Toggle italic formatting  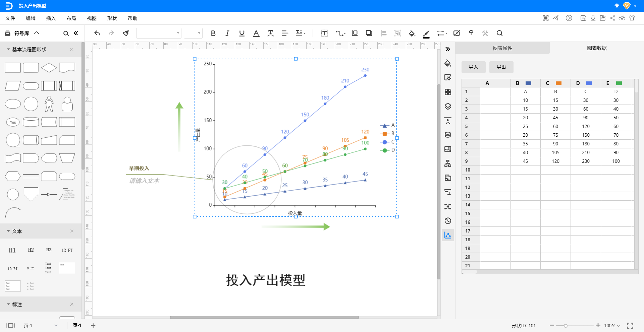[x=227, y=33]
